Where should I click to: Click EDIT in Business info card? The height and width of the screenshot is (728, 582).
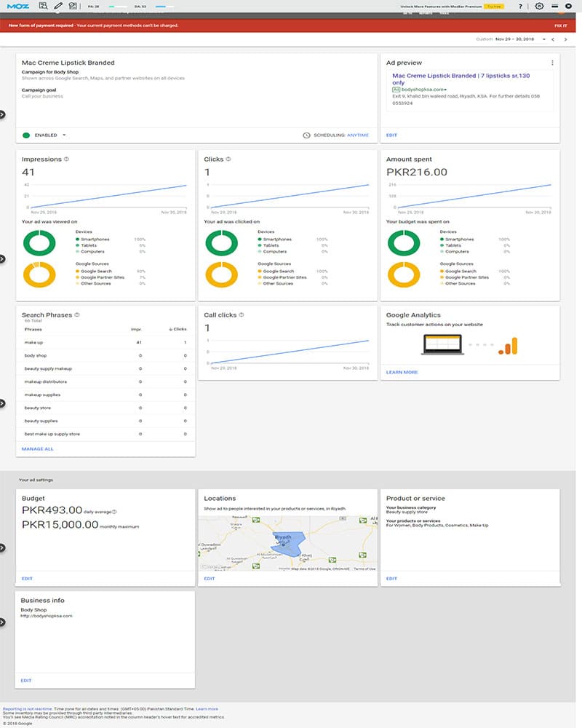26,681
